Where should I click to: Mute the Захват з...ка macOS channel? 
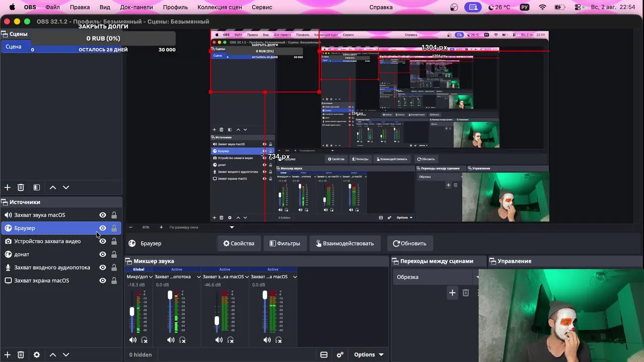(x=219, y=340)
